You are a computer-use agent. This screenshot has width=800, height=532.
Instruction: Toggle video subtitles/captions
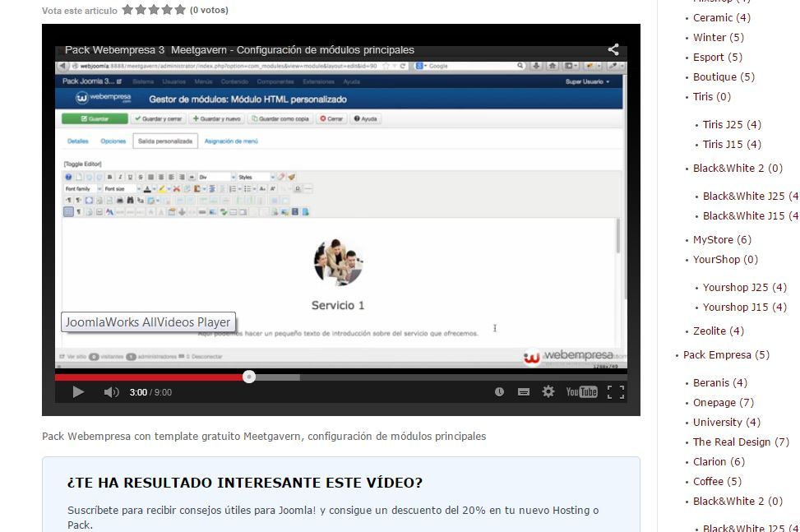pos(524,391)
